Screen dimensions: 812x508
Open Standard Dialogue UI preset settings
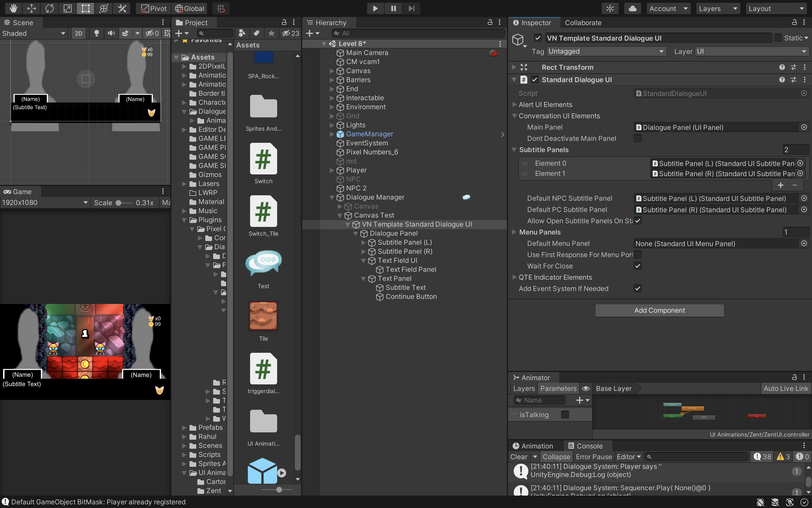793,80
